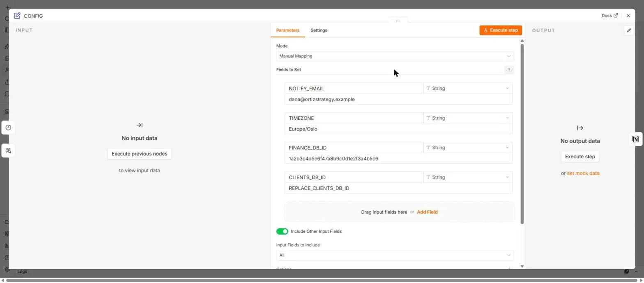This screenshot has width=644, height=283.
Task: Open Input Fields to Include dropdown
Action: [395, 255]
